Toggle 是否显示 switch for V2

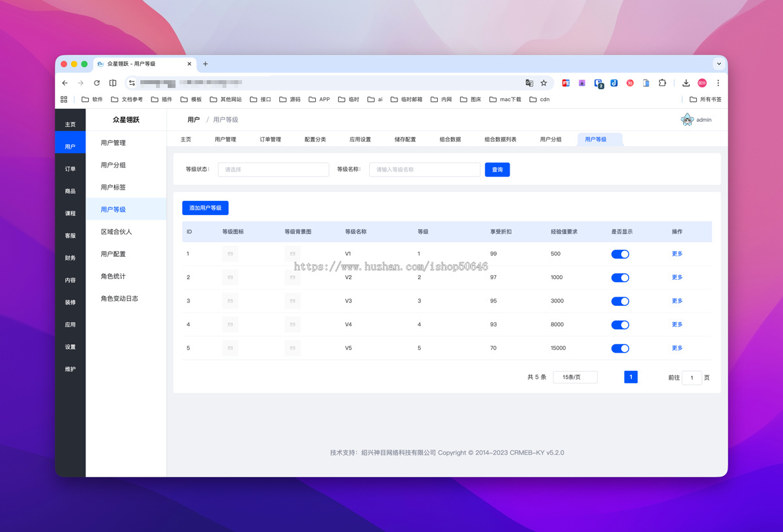[x=621, y=278]
